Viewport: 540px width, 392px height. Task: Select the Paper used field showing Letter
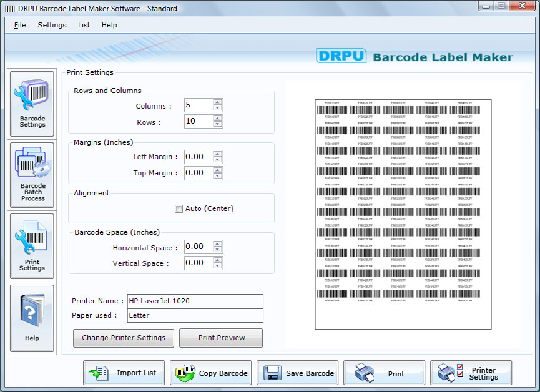pos(195,316)
